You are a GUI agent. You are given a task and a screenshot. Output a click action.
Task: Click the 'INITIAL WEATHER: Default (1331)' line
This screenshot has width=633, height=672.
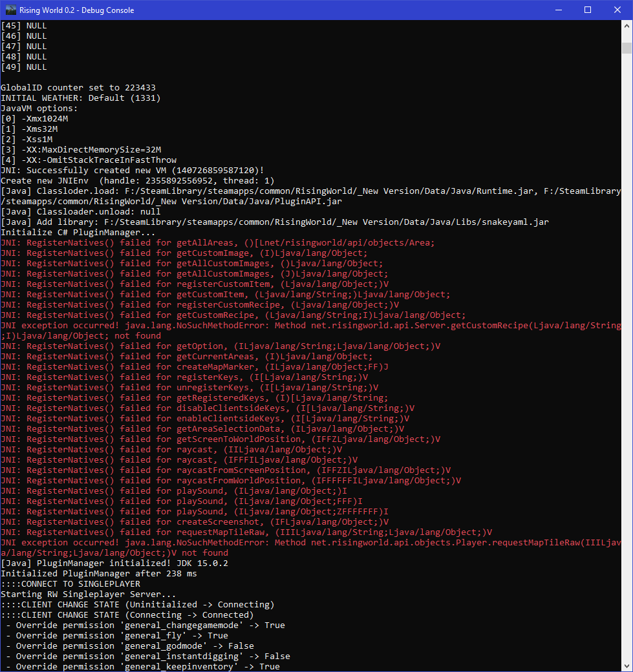(81, 98)
